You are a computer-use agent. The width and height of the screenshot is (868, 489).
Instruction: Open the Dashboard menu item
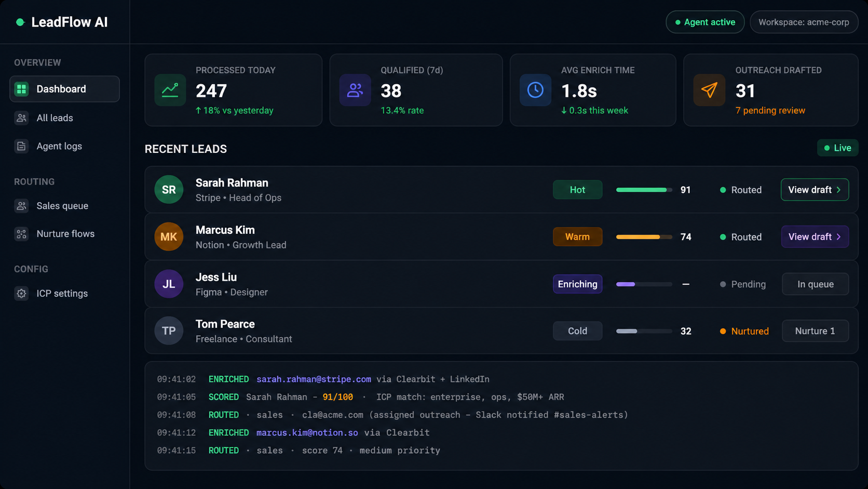64,89
